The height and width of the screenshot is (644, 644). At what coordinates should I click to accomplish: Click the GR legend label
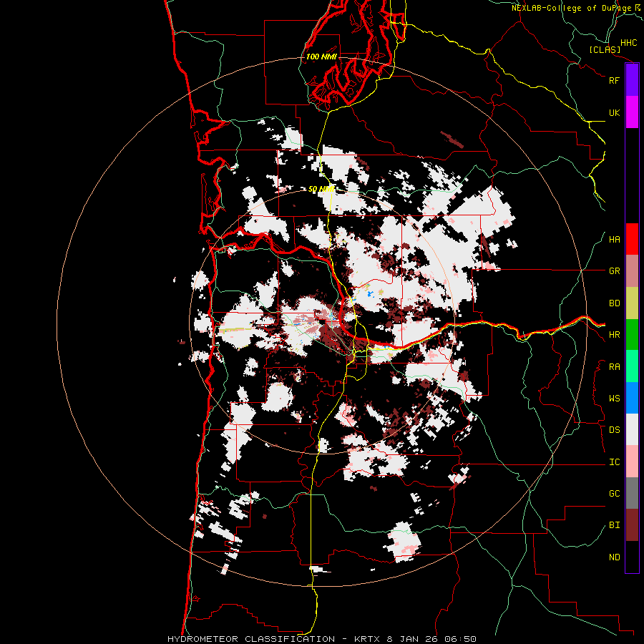point(614,271)
